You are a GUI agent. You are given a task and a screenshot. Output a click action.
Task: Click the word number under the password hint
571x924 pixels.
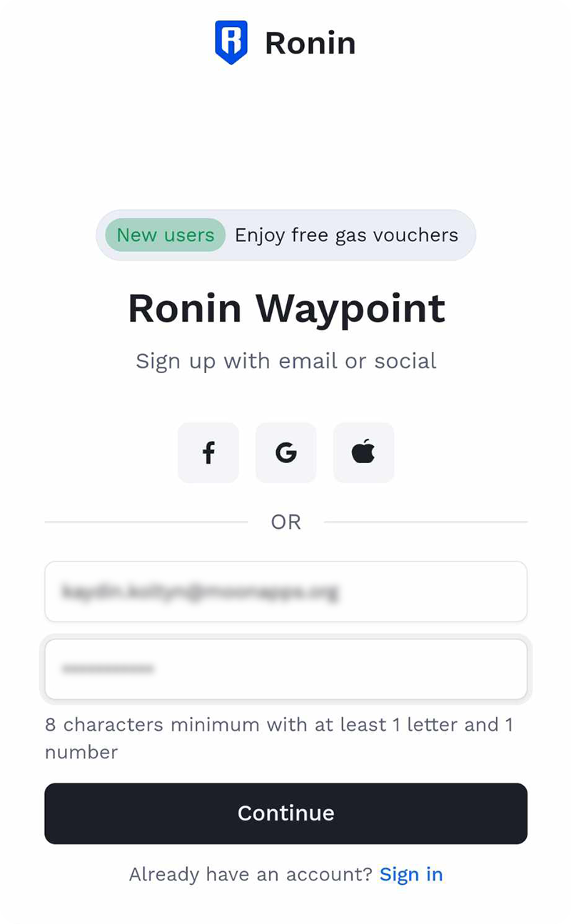(81, 752)
